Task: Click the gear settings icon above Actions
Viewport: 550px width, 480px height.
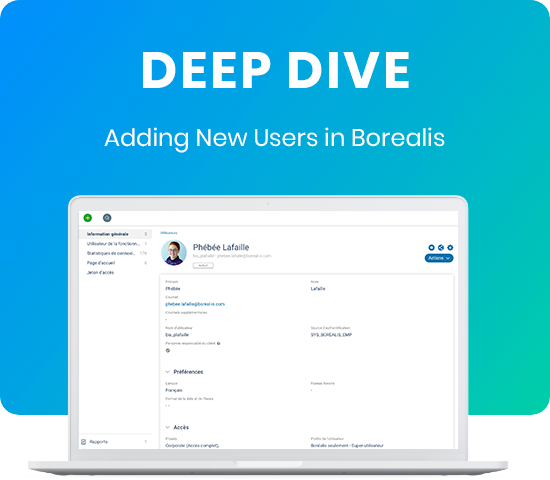Action: (x=450, y=247)
